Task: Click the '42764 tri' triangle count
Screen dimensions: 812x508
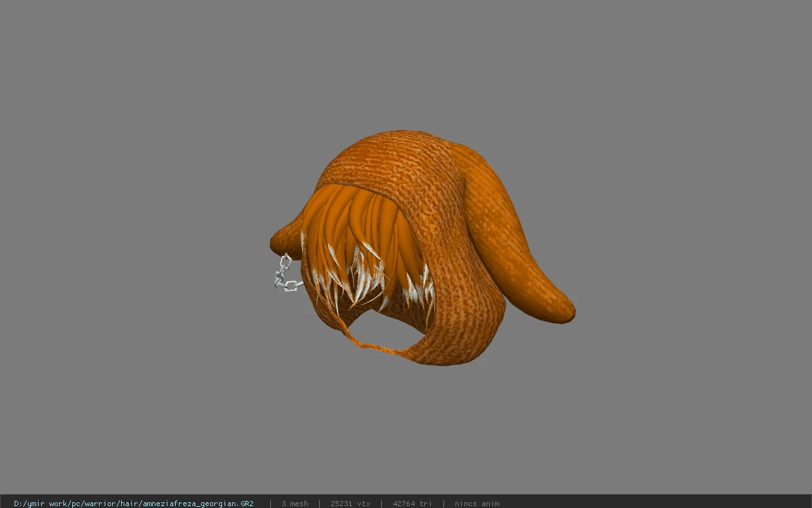Action: 412,504
